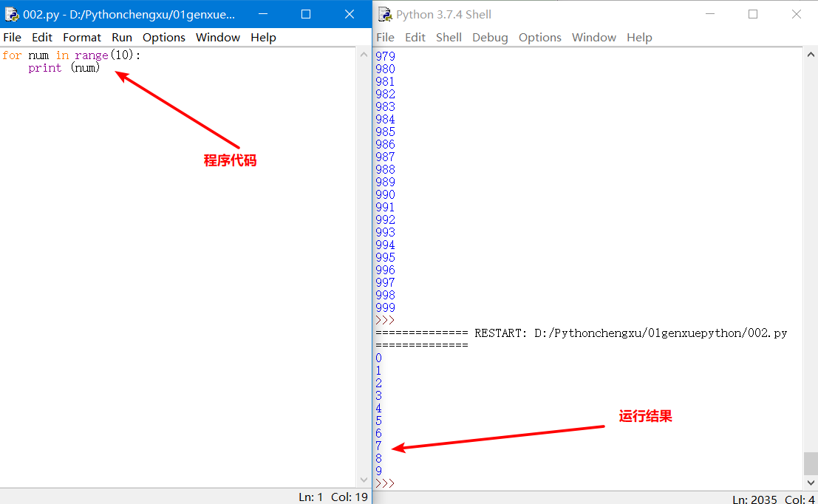
Task: Open Debug menu in Python Shell window
Action: point(490,38)
